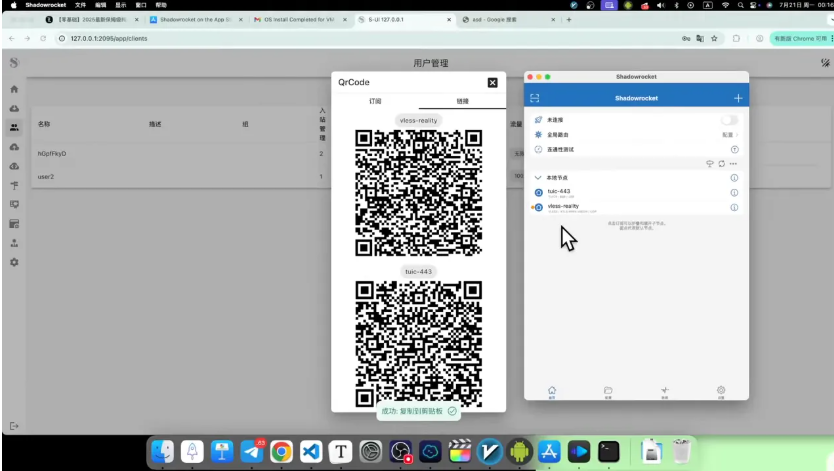Click the refresh nodes icon
The height and width of the screenshot is (471, 834).
(x=722, y=164)
